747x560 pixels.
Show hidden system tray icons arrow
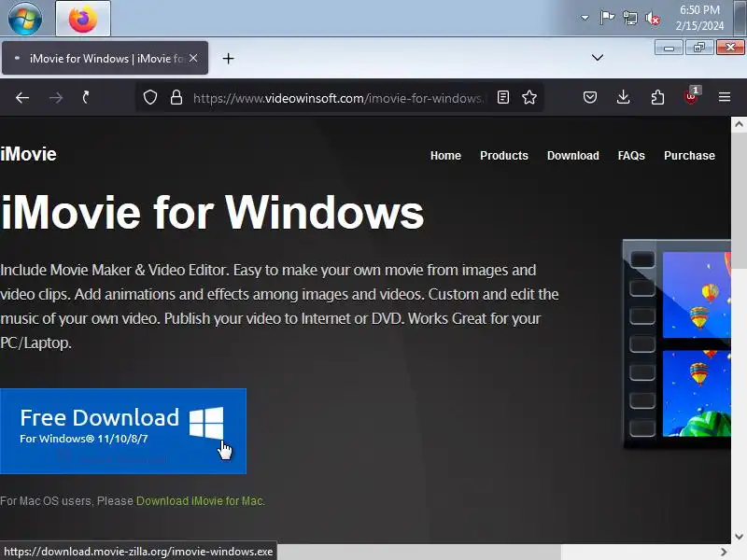tap(585, 18)
